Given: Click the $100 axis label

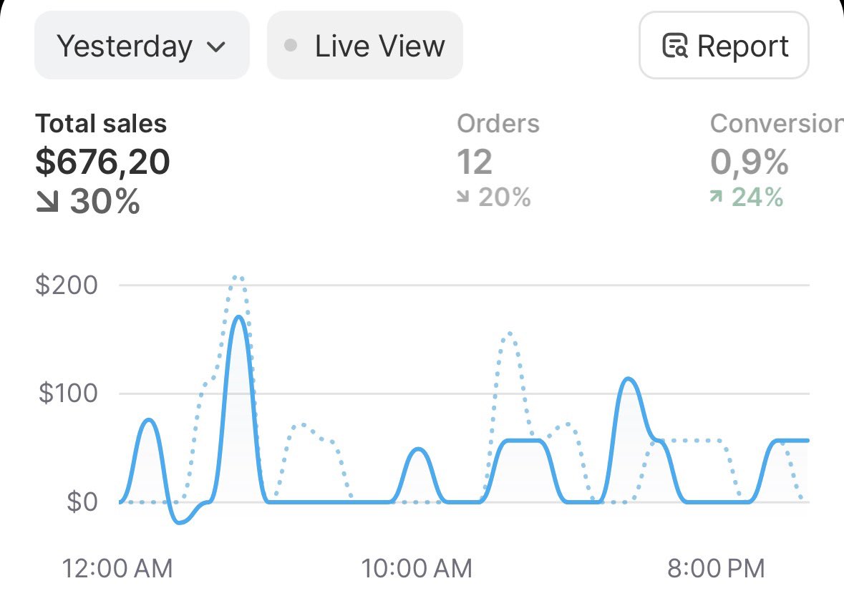Looking at the screenshot, I should pos(67,393).
